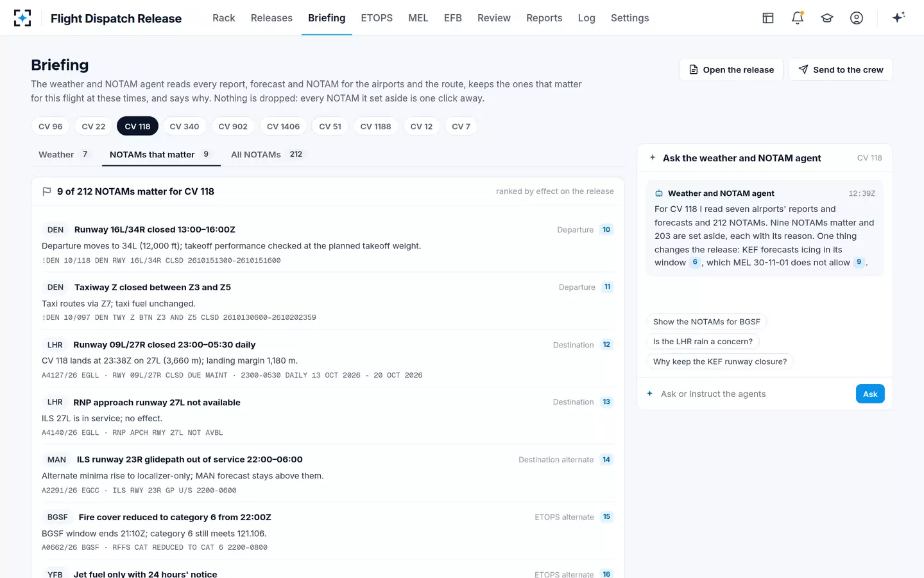Click Open the release button
The image size is (924, 578).
click(731, 69)
